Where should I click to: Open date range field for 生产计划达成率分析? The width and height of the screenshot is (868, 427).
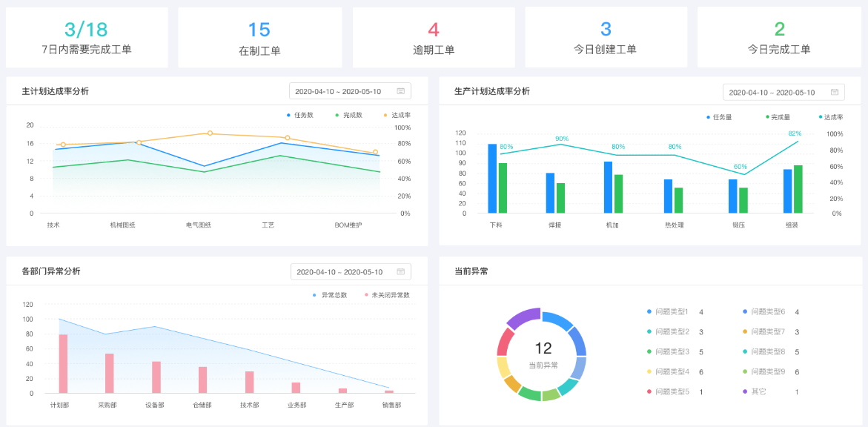coord(772,93)
